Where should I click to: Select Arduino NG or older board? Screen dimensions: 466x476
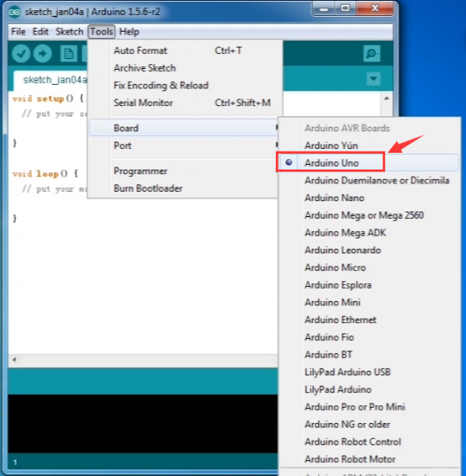(x=369, y=424)
